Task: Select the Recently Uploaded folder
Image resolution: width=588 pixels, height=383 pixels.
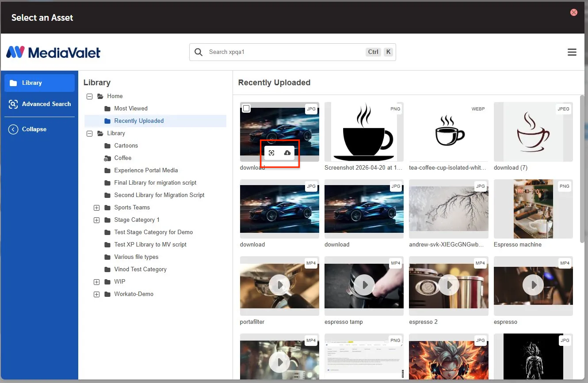Action: pyautogui.click(x=155, y=121)
